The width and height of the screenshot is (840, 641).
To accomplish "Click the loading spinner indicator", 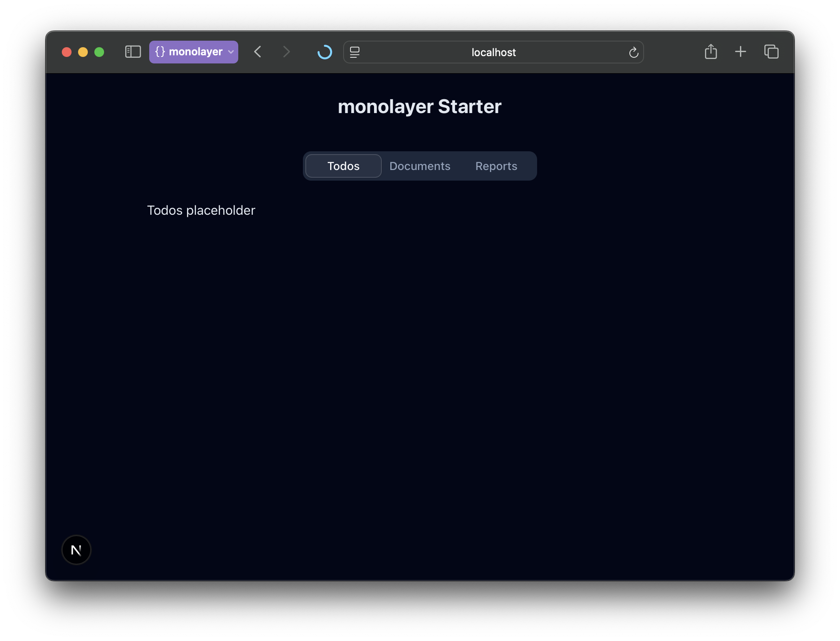I will [x=324, y=52].
